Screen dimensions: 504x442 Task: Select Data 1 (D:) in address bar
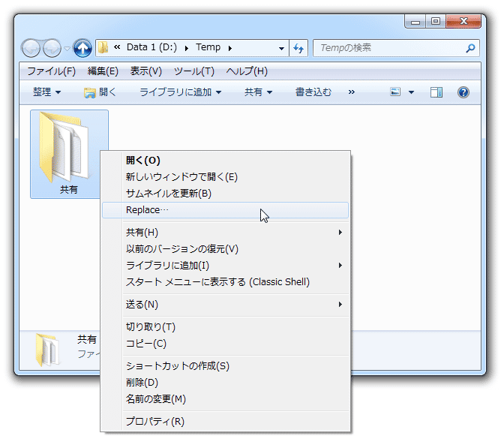coord(151,47)
